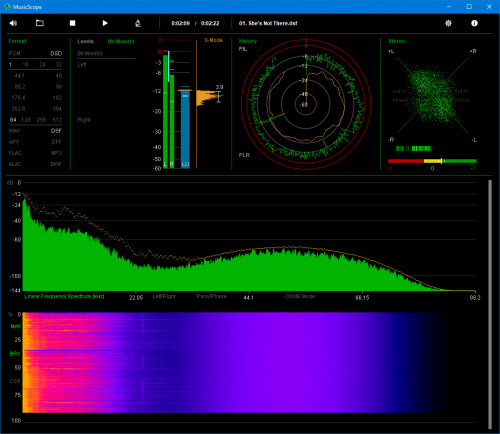Screen dimensions: 500x434
Task: Stop playback with the square stop icon
Action: [x=72, y=23]
